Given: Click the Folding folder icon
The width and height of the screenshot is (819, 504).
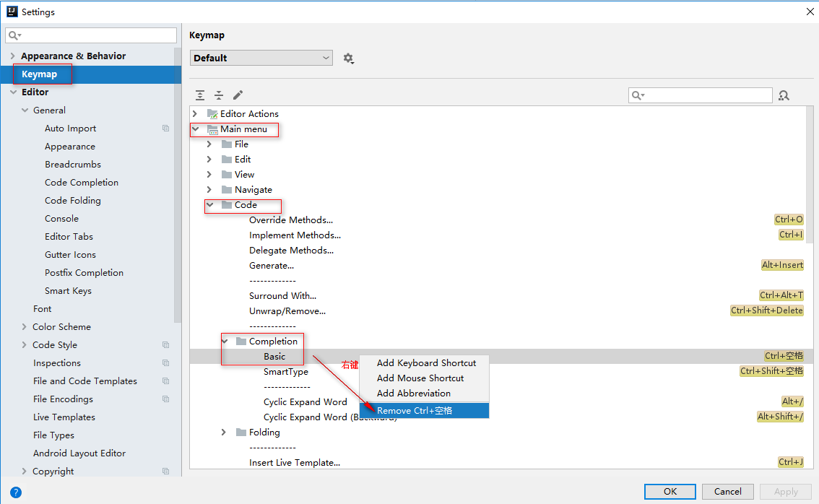Looking at the screenshot, I should pyautogui.click(x=240, y=432).
